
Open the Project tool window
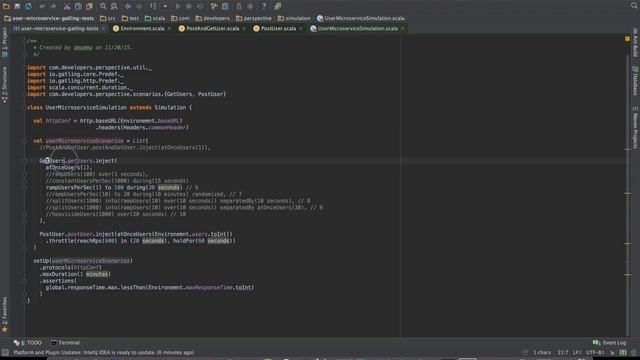pyautogui.click(x=4, y=42)
